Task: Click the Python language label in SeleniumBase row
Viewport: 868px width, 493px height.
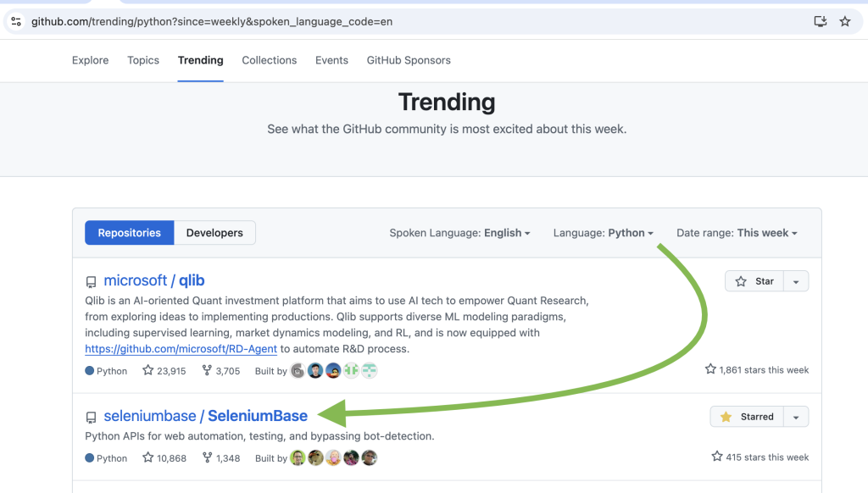Action: (x=106, y=458)
